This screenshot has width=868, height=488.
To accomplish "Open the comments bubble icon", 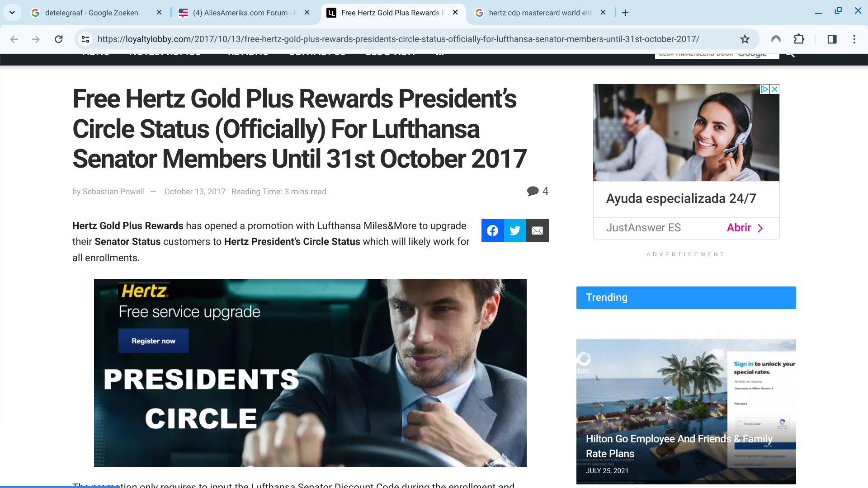I will [x=533, y=191].
